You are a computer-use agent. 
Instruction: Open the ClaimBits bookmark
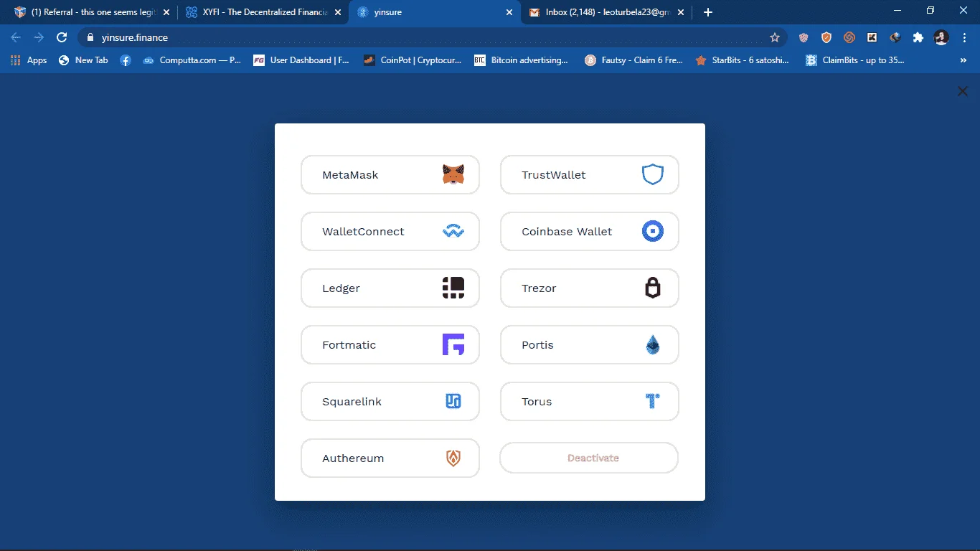(855, 60)
